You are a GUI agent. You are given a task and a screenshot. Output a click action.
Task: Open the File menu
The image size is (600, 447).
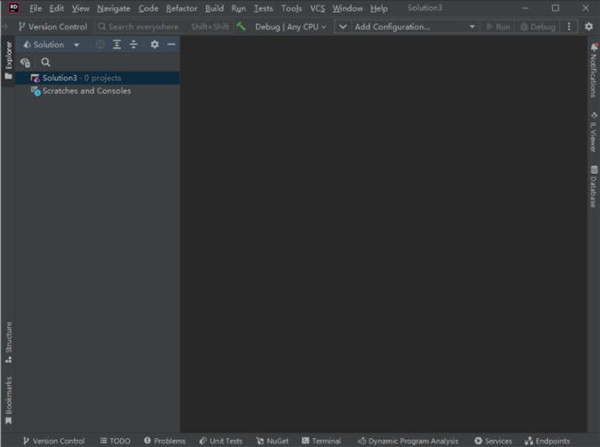pyautogui.click(x=35, y=8)
